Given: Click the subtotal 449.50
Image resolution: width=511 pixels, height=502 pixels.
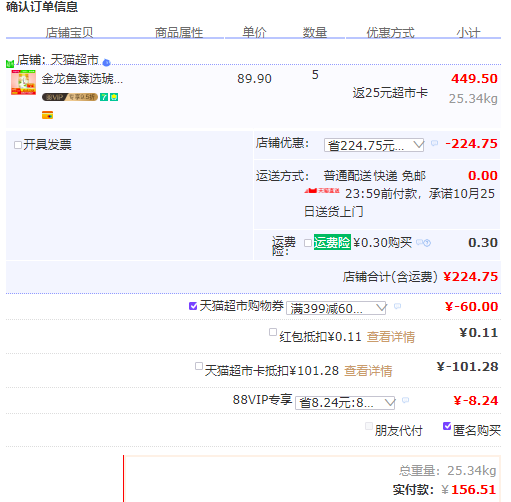Looking at the screenshot, I should click(x=474, y=79).
